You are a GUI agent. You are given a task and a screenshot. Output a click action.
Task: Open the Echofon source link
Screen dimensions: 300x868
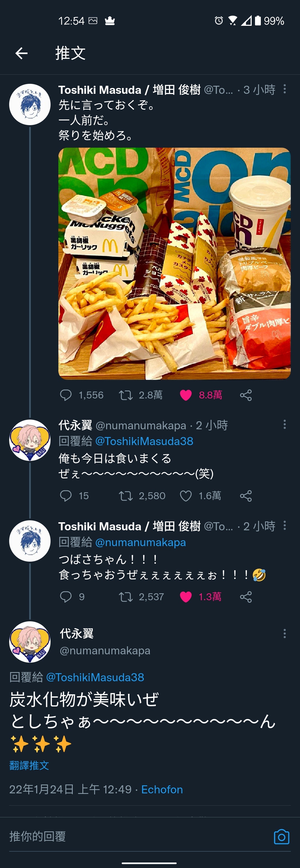pos(162,789)
